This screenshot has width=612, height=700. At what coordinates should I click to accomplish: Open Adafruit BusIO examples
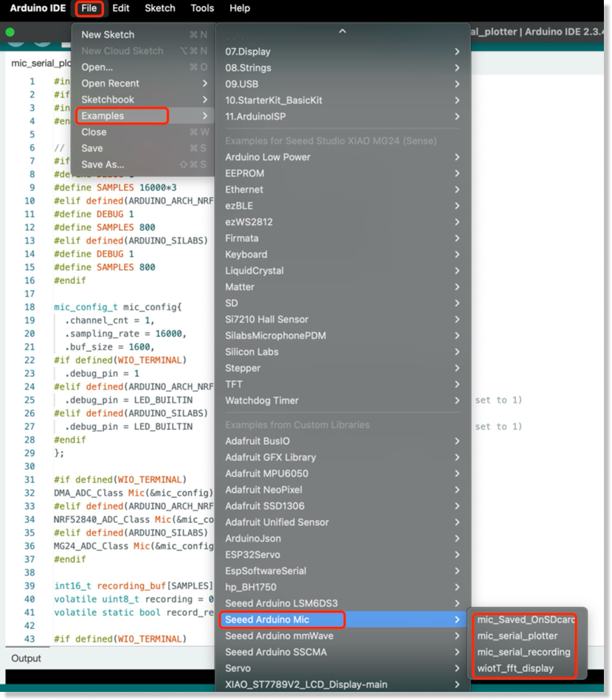click(x=342, y=440)
